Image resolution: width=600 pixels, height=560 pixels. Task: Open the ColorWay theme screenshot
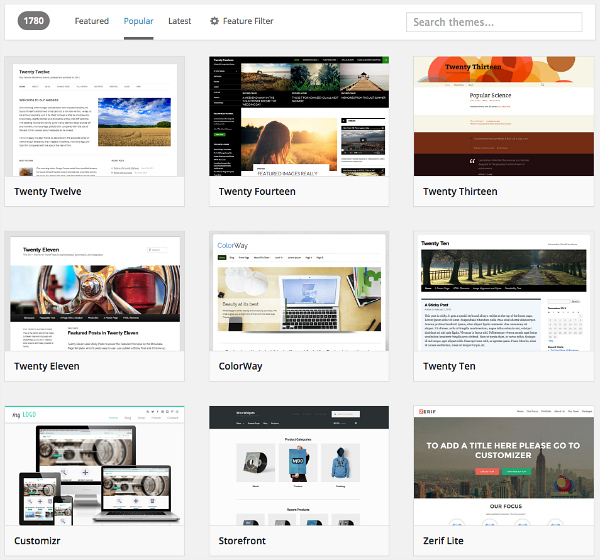tap(299, 291)
